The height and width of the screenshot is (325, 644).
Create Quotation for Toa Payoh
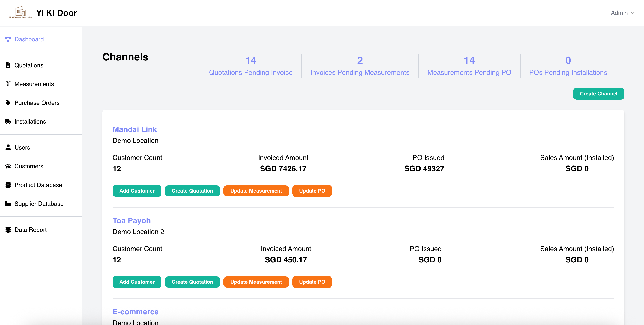(x=192, y=282)
